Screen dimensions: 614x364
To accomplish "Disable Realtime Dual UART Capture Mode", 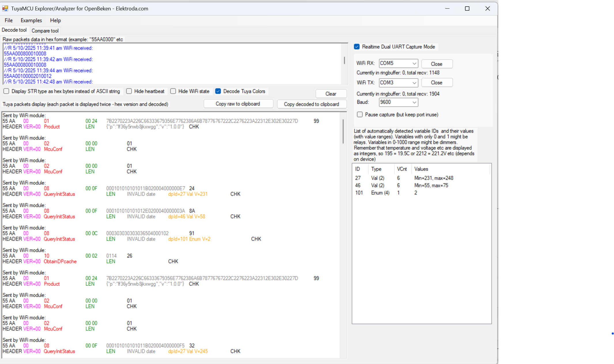I will [357, 47].
